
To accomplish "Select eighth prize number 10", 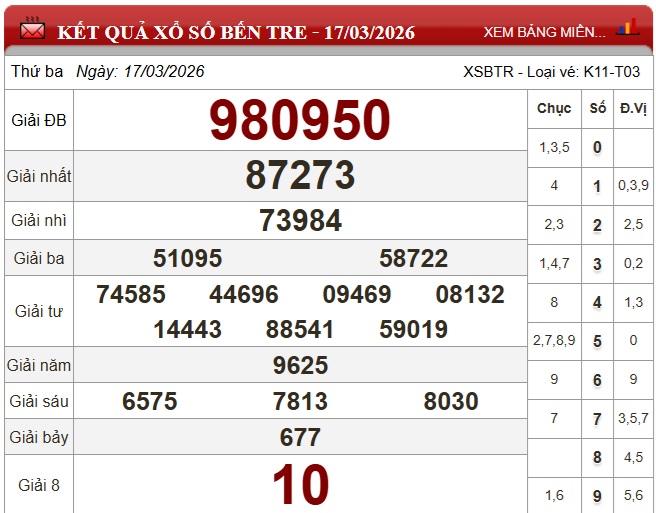I will pos(300,485).
